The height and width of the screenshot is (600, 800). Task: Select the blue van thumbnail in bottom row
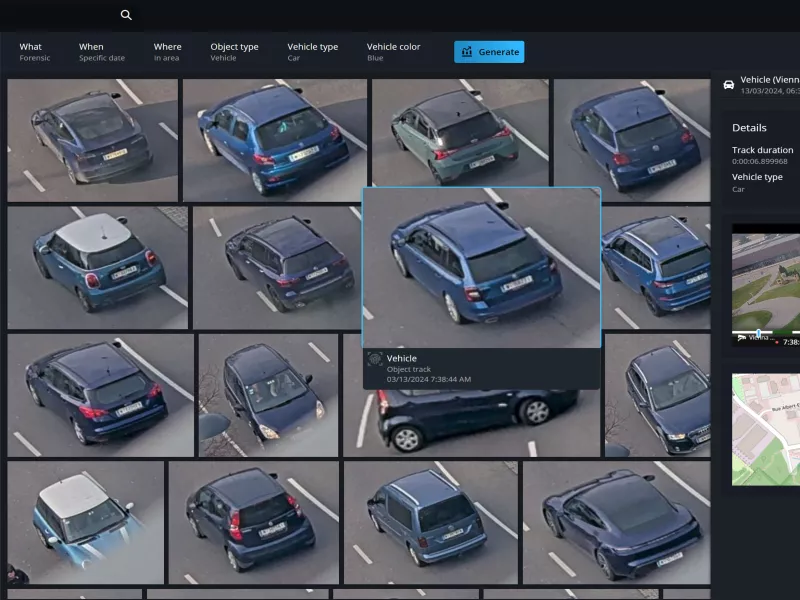(x=431, y=522)
